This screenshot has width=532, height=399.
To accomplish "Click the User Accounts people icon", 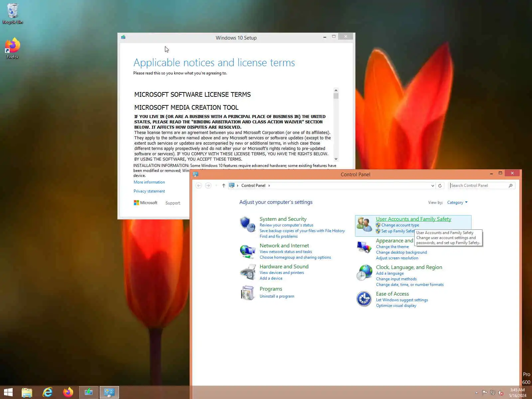I will point(364,224).
